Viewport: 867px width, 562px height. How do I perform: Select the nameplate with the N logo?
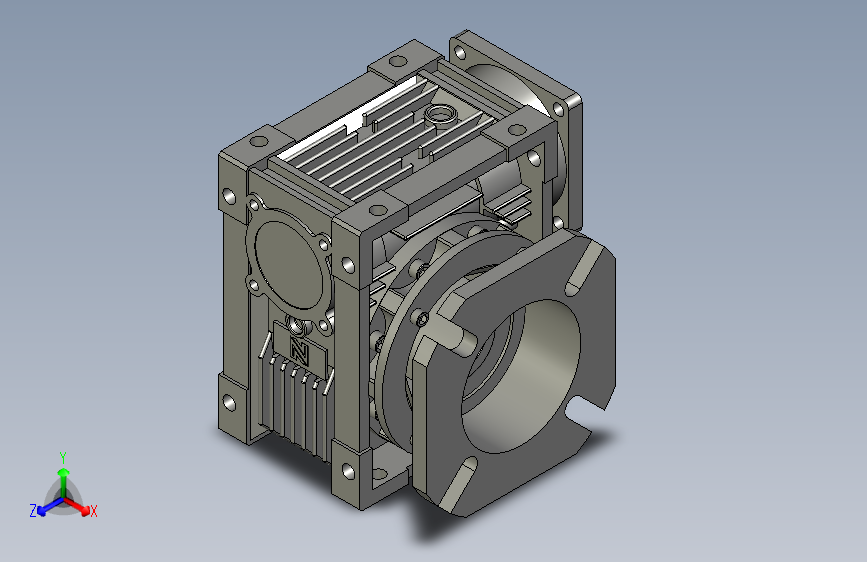[x=300, y=348]
